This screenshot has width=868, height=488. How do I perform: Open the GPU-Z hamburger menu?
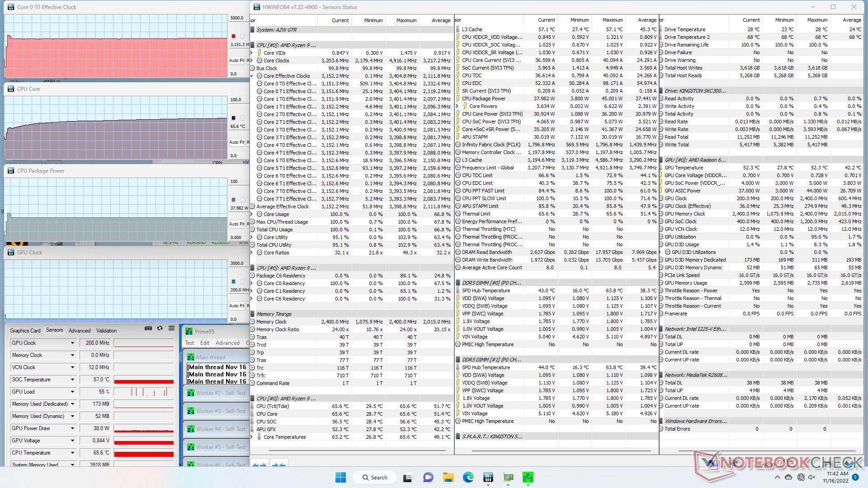pyautogui.click(x=171, y=328)
